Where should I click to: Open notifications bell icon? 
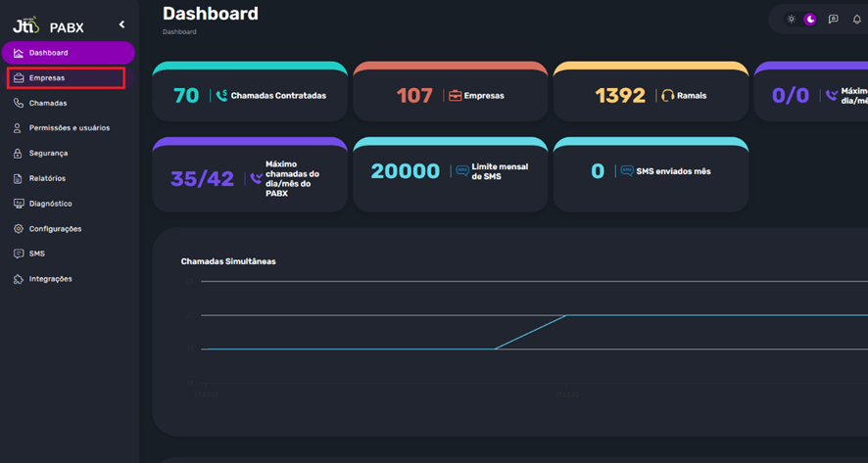(857, 20)
